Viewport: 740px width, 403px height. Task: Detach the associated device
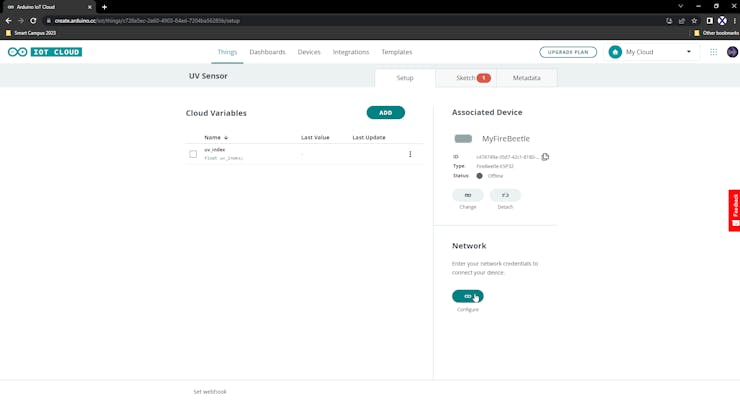tap(505, 195)
